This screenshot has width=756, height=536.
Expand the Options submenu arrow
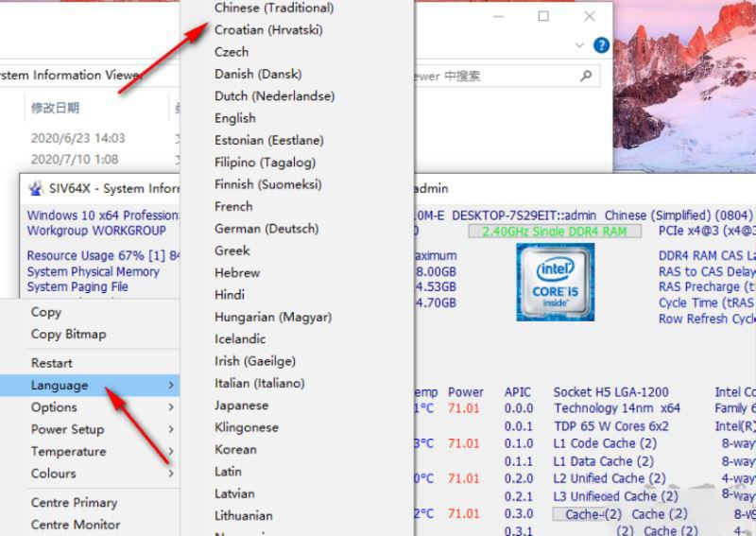(171, 407)
